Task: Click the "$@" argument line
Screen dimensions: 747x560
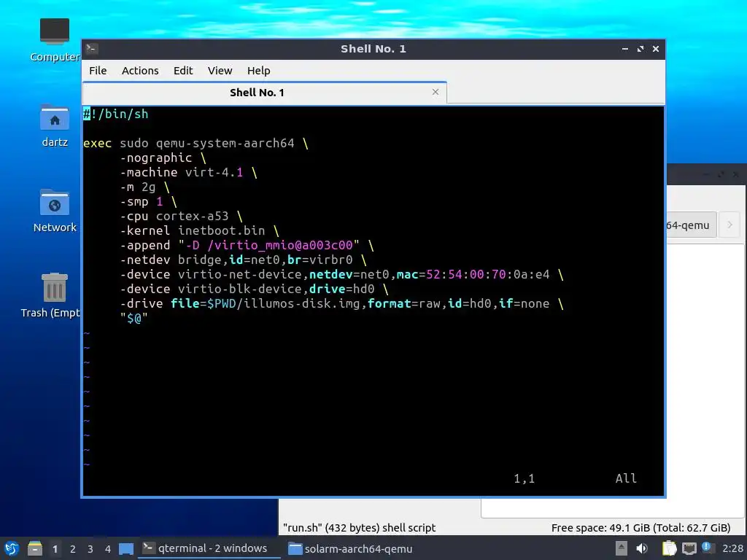Action: pyautogui.click(x=134, y=319)
